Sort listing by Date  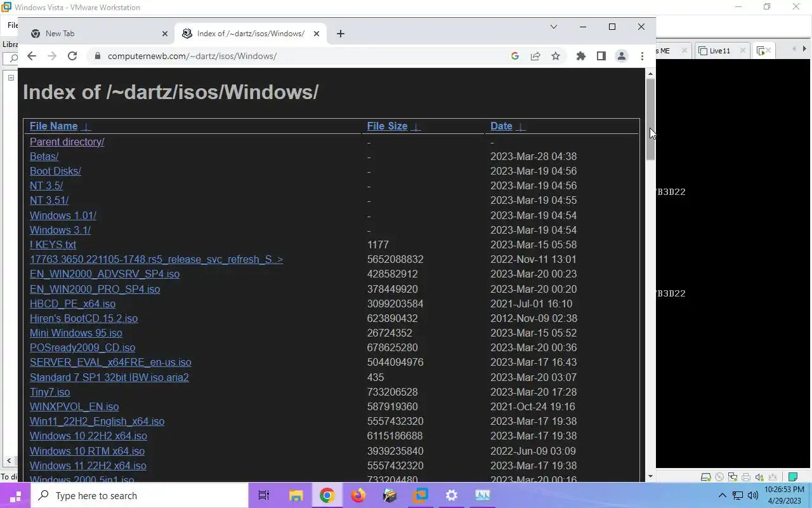501,126
